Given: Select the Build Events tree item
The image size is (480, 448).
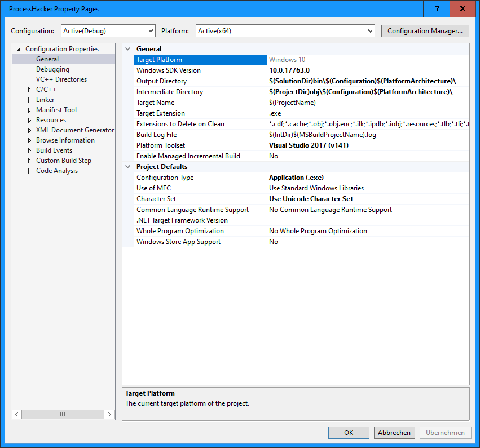Looking at the screenshot, I should coord(54,150).
